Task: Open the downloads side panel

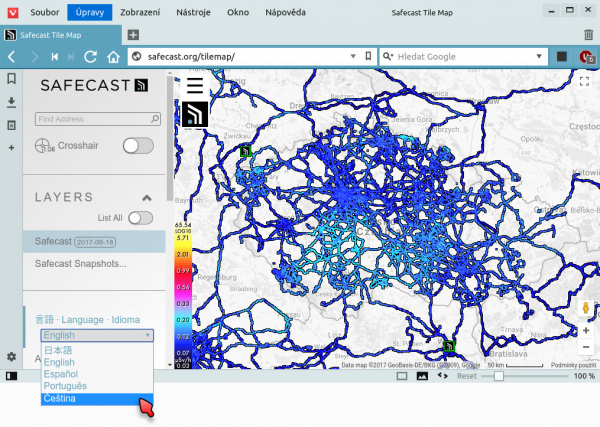Action: (11, 102)
